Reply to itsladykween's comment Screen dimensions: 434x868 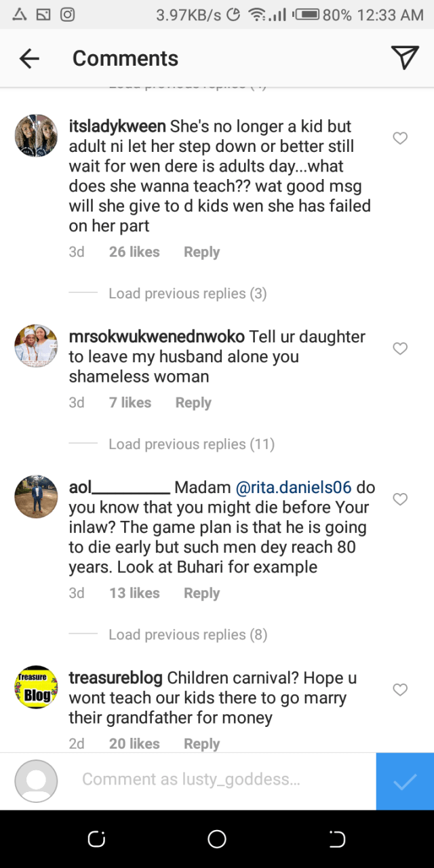[201, 252]
